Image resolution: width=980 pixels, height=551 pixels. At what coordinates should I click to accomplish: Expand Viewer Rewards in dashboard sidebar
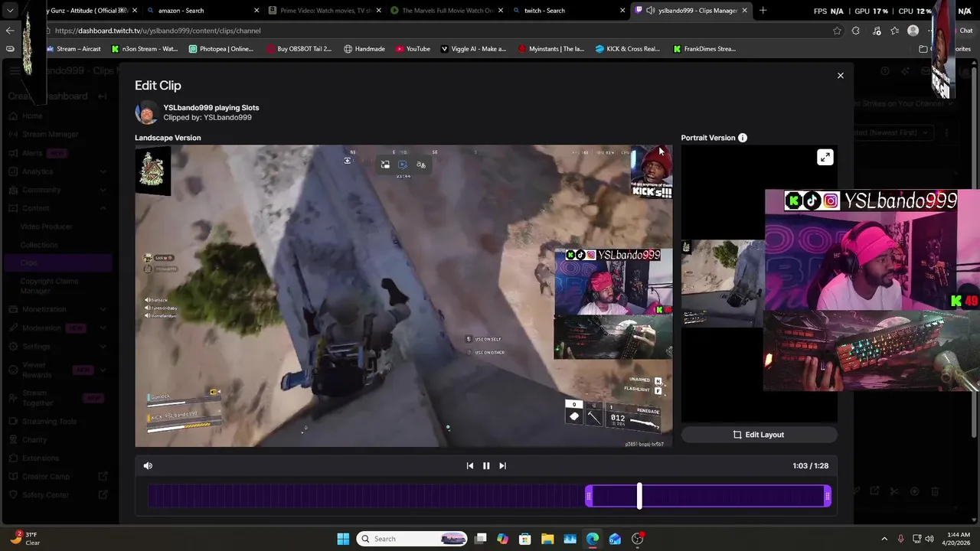click(x=103, y=370)
